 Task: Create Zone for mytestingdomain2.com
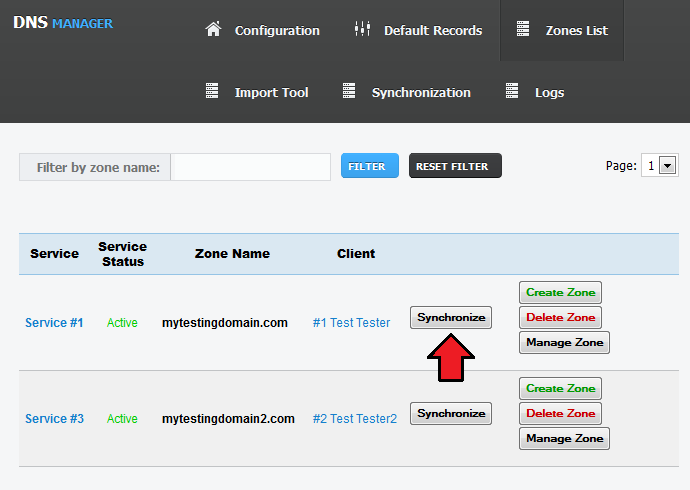560,388
